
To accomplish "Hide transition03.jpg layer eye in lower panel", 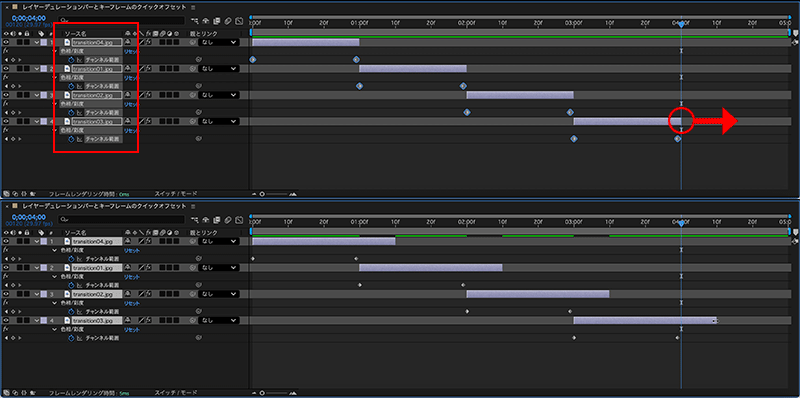I will pos(6,320).
